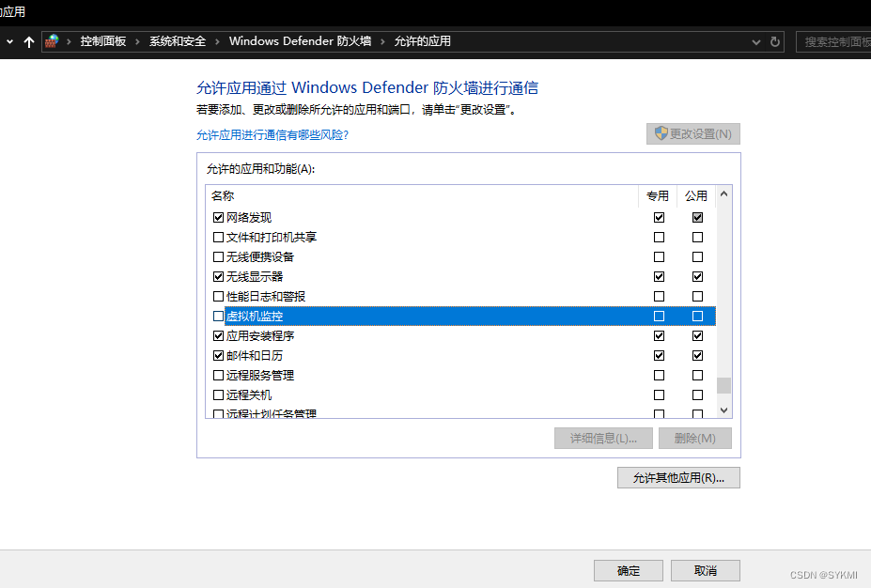Toggle 应用安装程序 专用 checkbox
This screenshot has height=588, width=871.
pyautogui.click(x=659, y=336)
